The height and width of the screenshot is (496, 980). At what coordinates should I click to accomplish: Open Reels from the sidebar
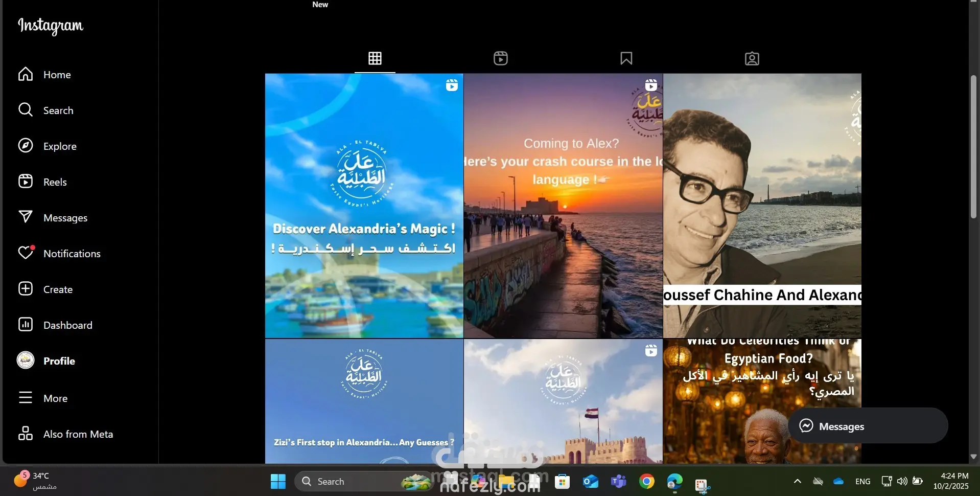(55, 182)
